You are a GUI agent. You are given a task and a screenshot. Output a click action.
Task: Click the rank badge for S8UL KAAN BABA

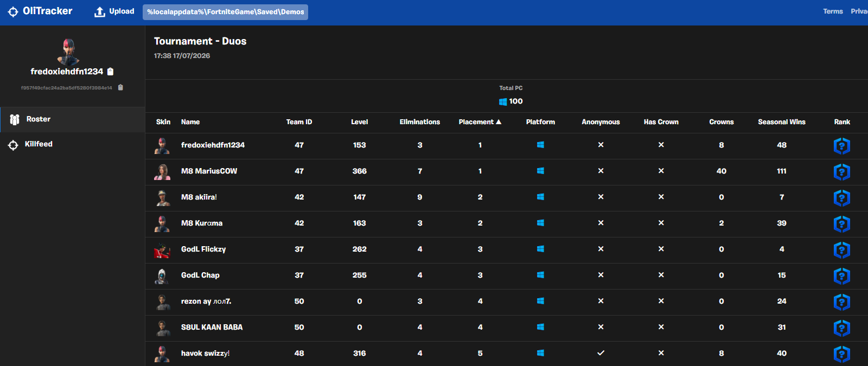point(842,328)
